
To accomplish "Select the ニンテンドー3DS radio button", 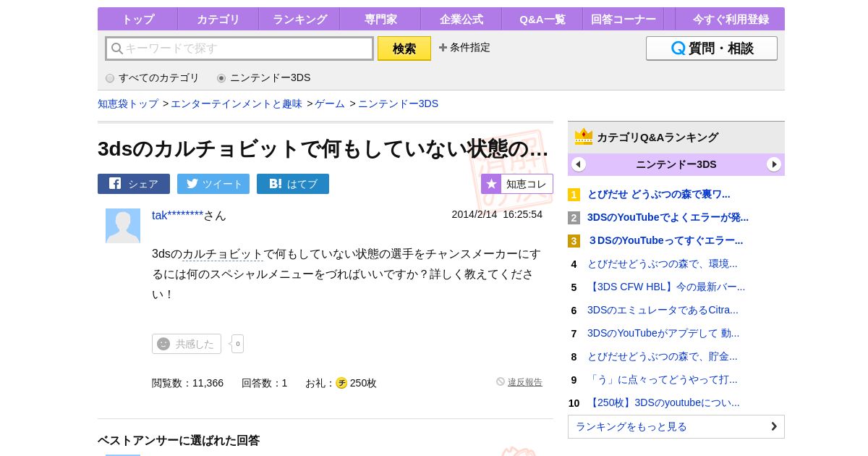I will click(x=221, y=78).
